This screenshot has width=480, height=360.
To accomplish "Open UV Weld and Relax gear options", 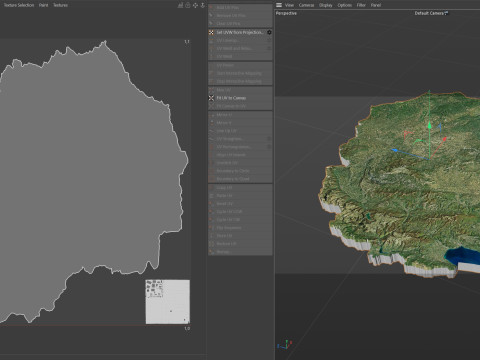I will click(269, 48).
